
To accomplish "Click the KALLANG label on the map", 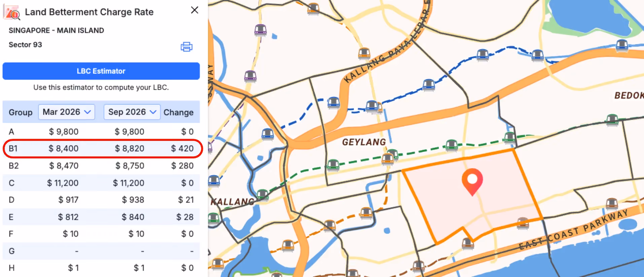I will [x=232, y=202].
